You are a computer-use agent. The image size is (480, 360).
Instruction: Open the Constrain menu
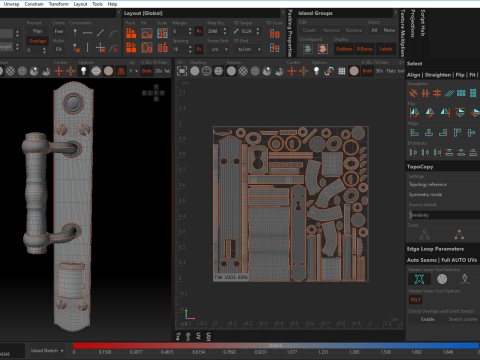click(x=34, y=4)
